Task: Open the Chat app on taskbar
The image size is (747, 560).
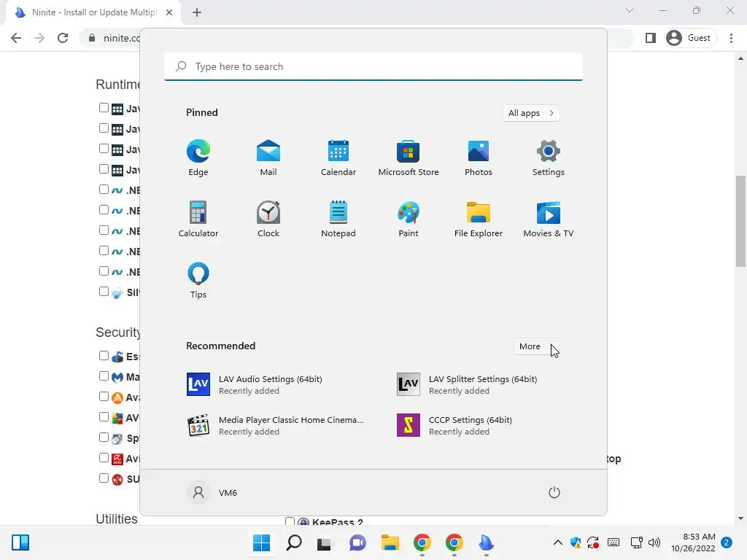Action: tap(357, 542)
